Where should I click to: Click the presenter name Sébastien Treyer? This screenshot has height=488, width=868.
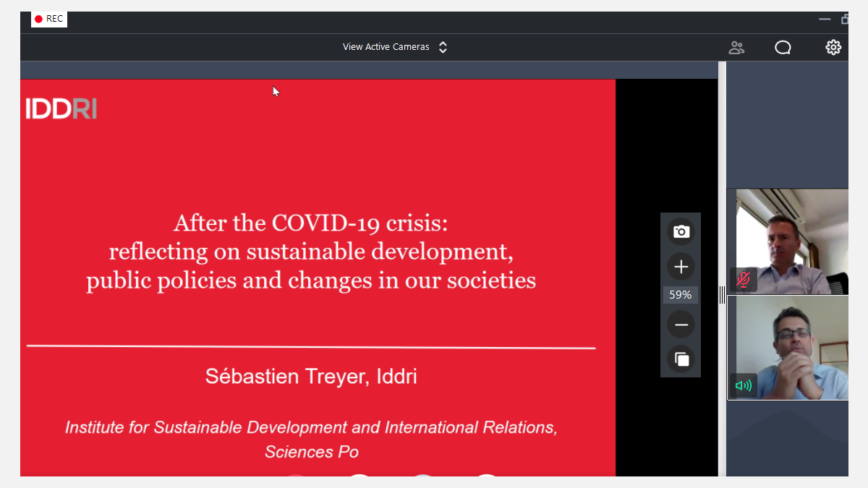[x=311, y=377]
